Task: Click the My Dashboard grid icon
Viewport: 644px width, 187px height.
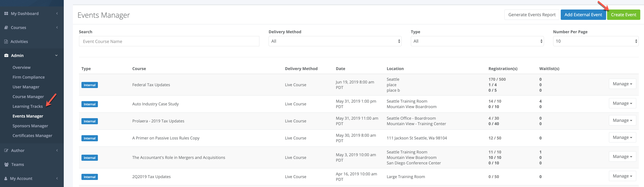Action: 6,13
